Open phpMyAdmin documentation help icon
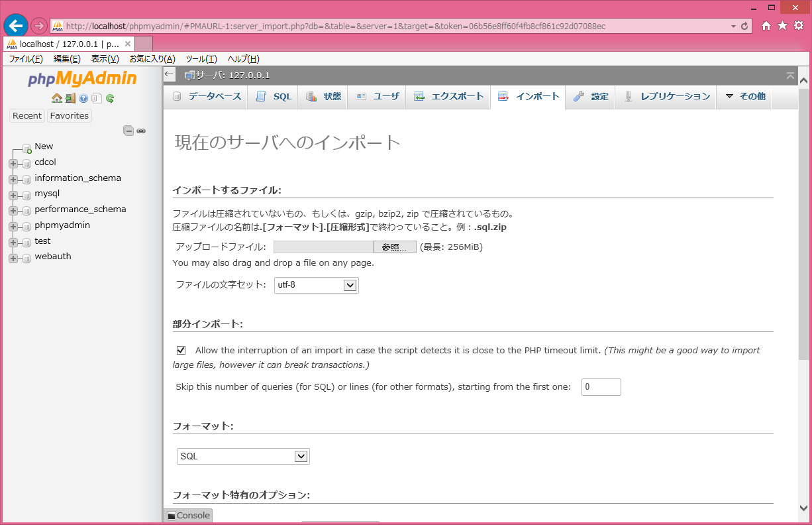 83,98
